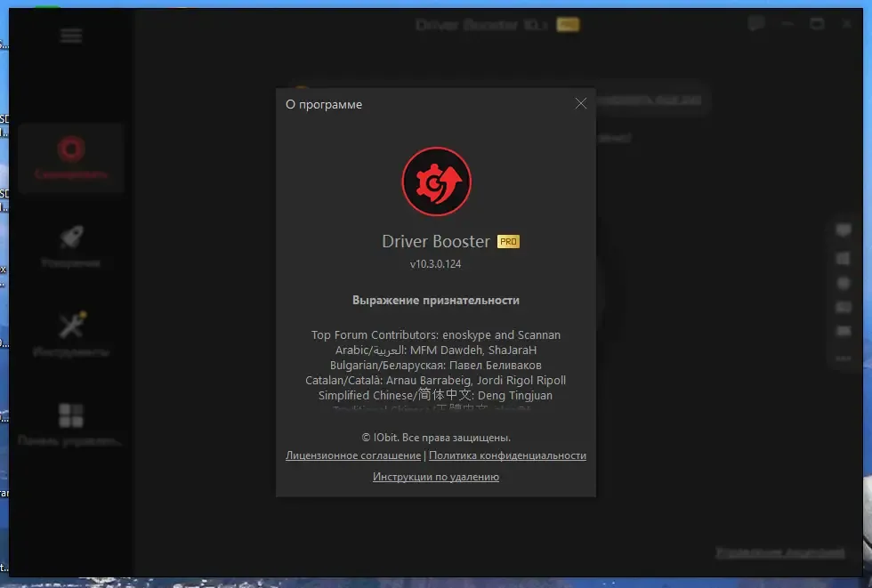This screenshot has width=872, height=588.
Task: Click the © IObit copyright text
Action: 436,438
